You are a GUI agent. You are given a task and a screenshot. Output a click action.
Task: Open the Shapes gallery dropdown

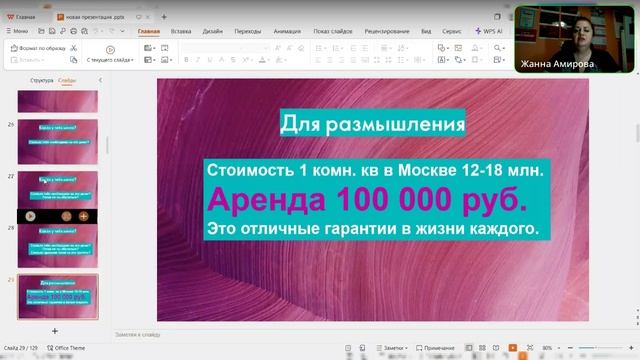tap(443, 48)
